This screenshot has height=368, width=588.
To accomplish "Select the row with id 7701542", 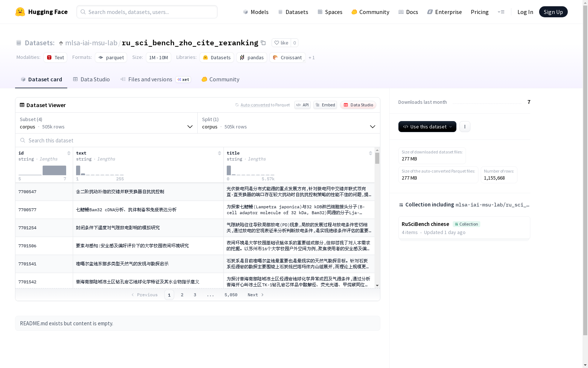I will pos(195,281).
